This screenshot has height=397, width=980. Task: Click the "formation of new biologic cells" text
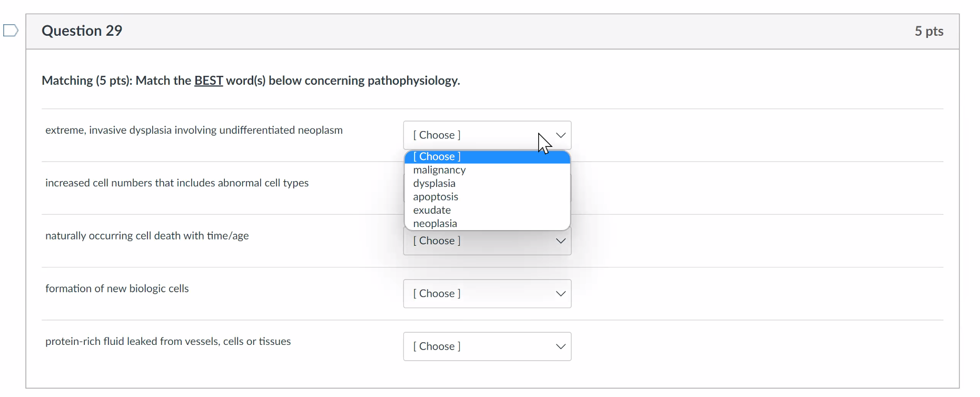117,289
